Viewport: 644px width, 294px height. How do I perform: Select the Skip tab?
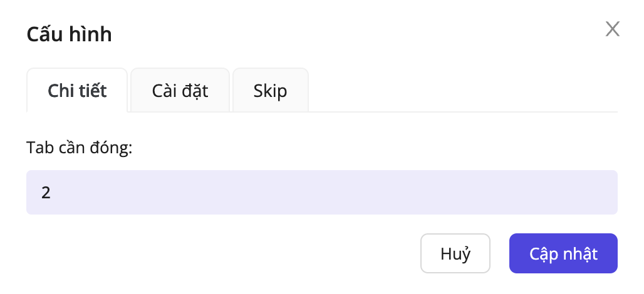270,91
